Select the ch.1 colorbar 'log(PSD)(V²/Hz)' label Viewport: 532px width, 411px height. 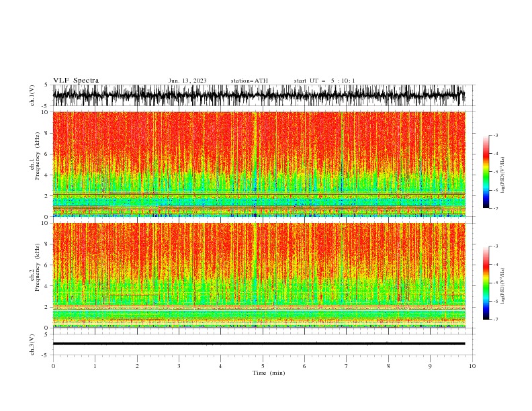point(503,175)
